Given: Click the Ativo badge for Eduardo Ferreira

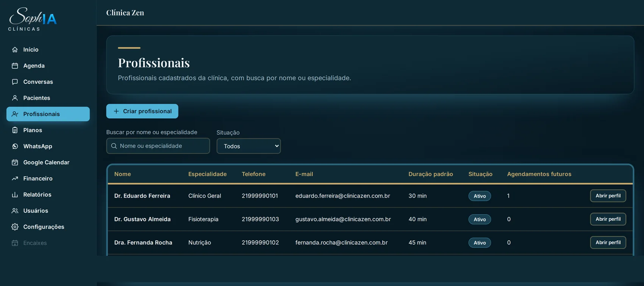Looking at the screenshot, I should coord(480,196).
